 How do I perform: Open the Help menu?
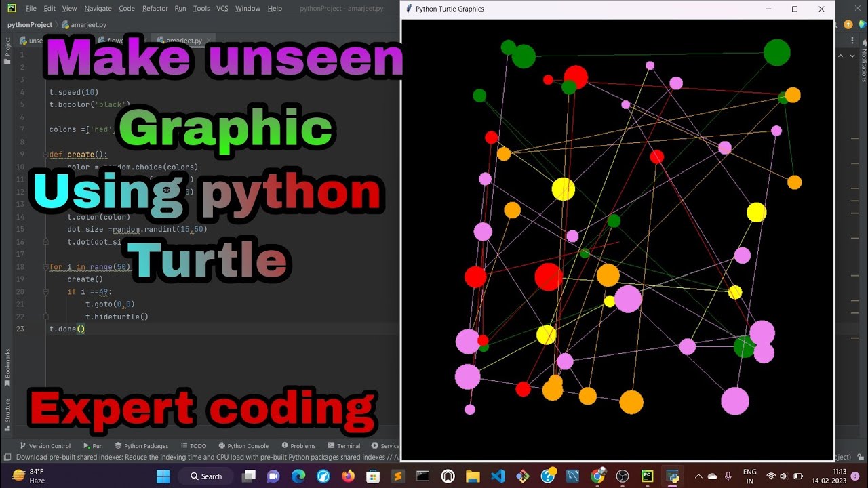tap(275, 9)
